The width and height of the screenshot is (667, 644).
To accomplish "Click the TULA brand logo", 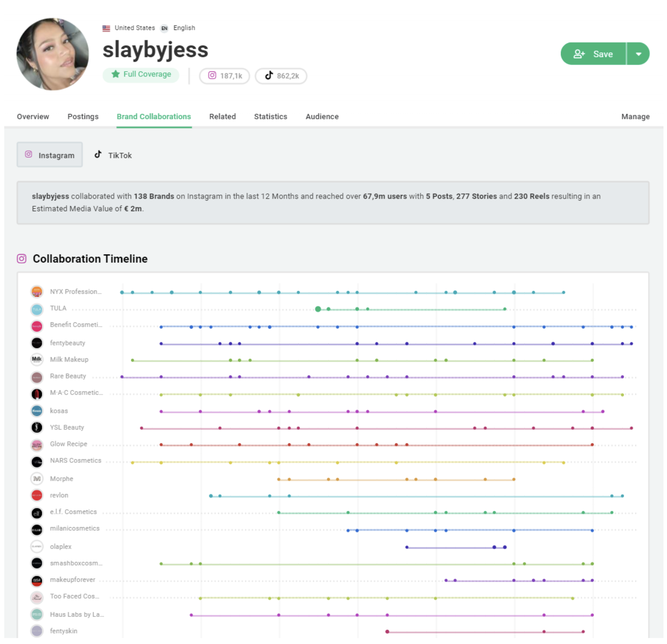I will [x=37, y=308].
